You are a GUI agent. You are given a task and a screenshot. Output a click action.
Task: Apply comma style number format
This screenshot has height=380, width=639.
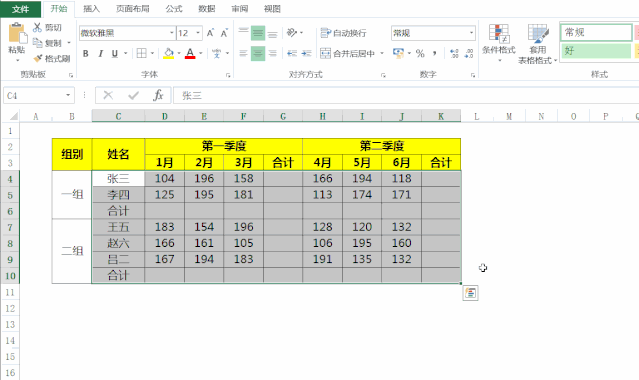[x=435, y=53]
